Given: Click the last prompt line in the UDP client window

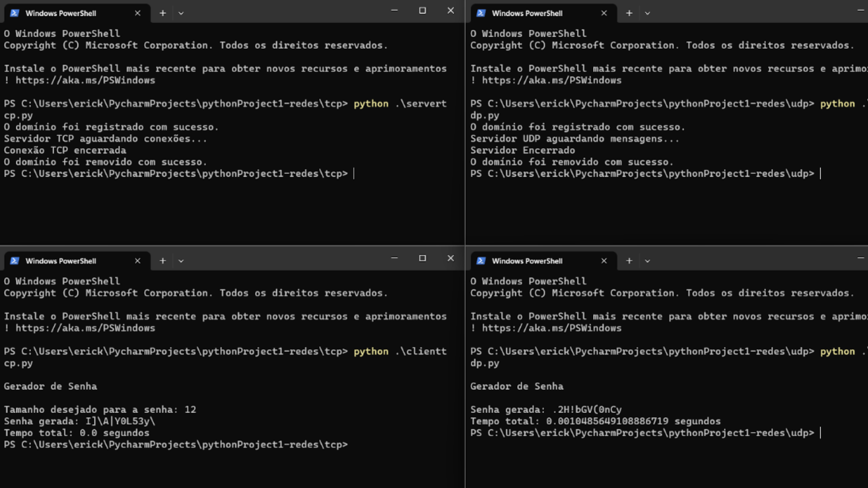Looking at the screenshot, I should tap(642, 433).
